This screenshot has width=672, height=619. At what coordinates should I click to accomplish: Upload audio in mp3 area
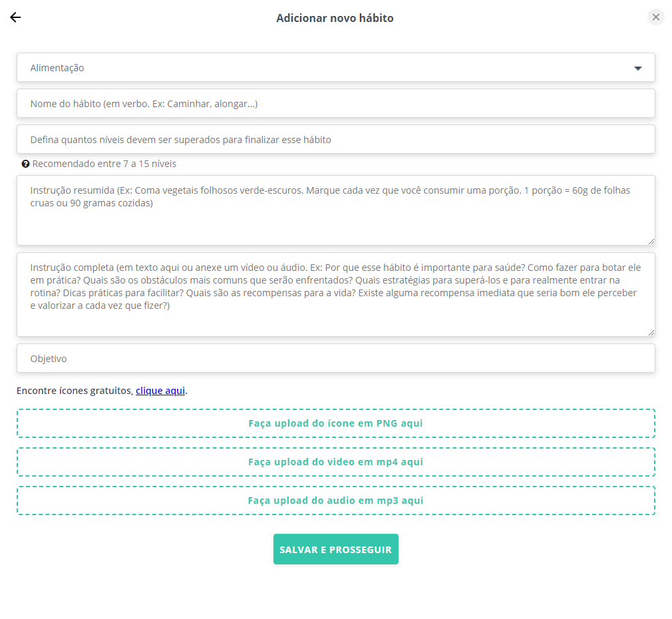point(336,501)
